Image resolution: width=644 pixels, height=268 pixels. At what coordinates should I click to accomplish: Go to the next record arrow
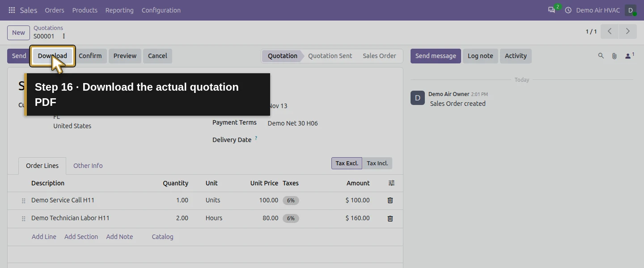(x=627, y=31)
